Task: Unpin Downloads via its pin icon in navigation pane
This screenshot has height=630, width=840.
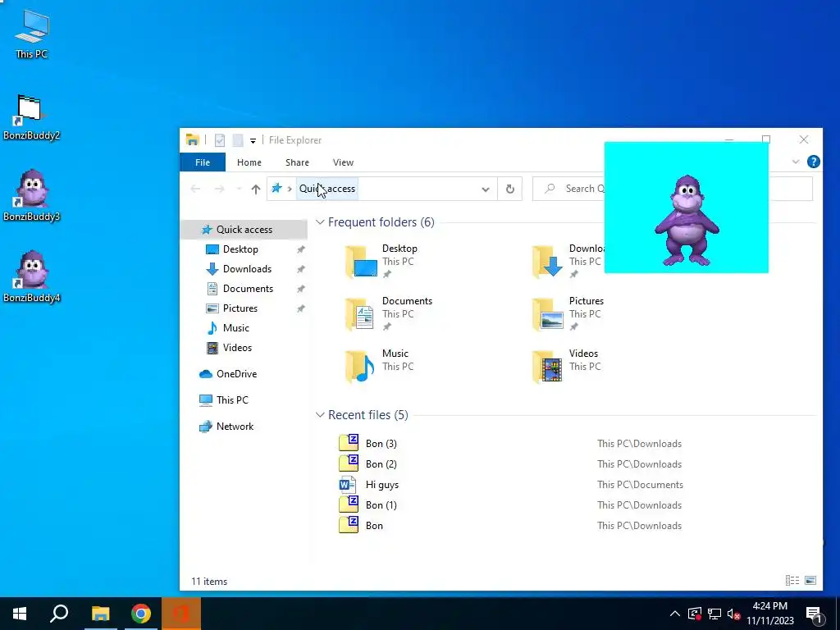Action: tap(300, 269)
